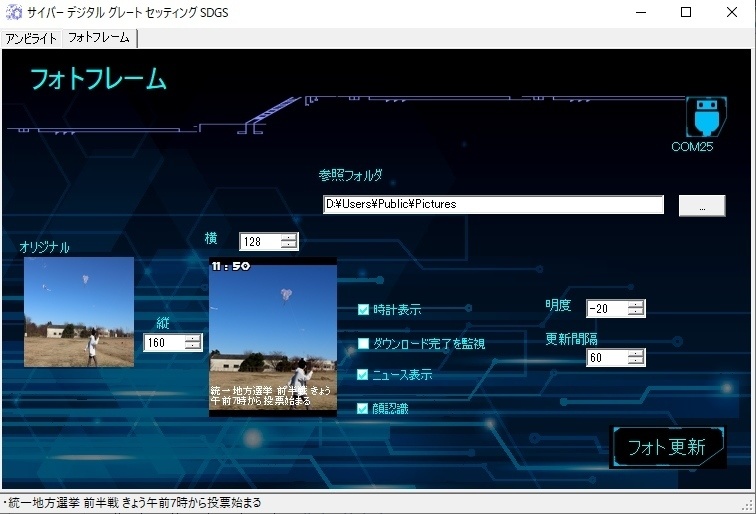Switch to the アンビライト tab

[x=31, y=39]
